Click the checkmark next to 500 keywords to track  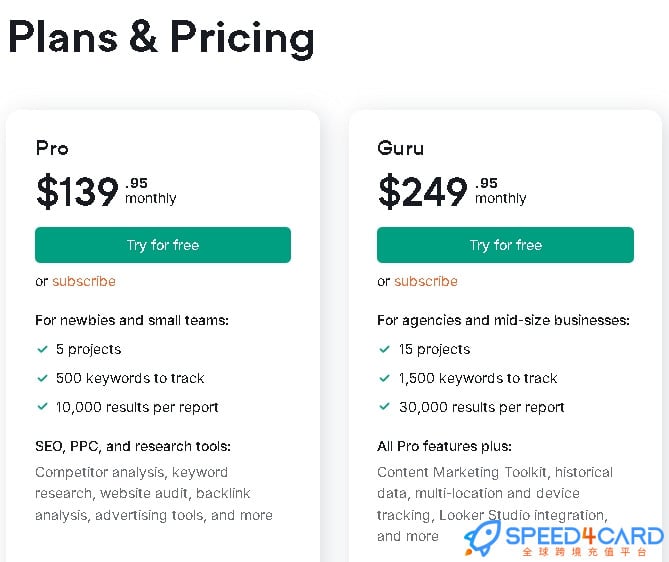42,378
